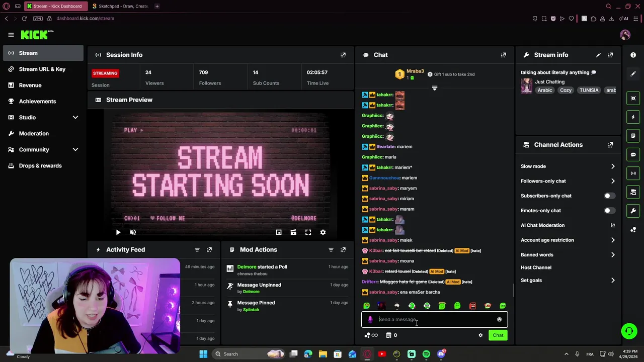
Task: Open Achievements in the sidebar
Action: pos(43,101)
